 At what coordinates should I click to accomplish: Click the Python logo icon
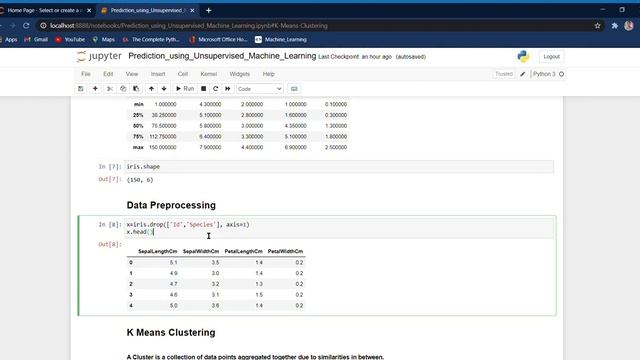coord(523,56)
